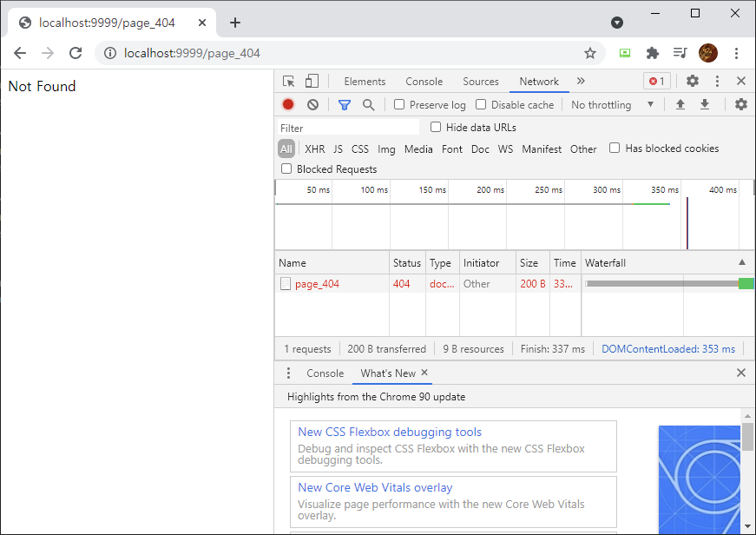Open New CSS Flexbox debugging tools link

click(x=390, y=432)
